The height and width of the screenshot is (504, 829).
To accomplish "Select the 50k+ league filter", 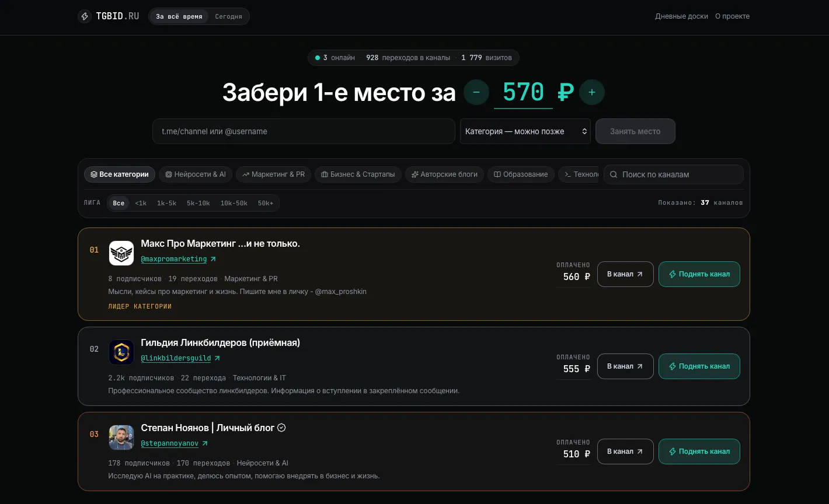I will click(x=266, y=203).
